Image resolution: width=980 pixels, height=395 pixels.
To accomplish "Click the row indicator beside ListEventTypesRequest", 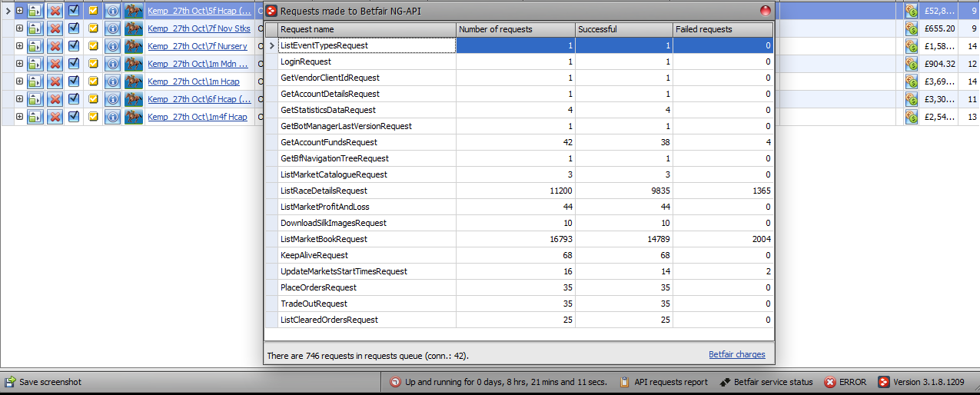I will [x=271, y=45].
